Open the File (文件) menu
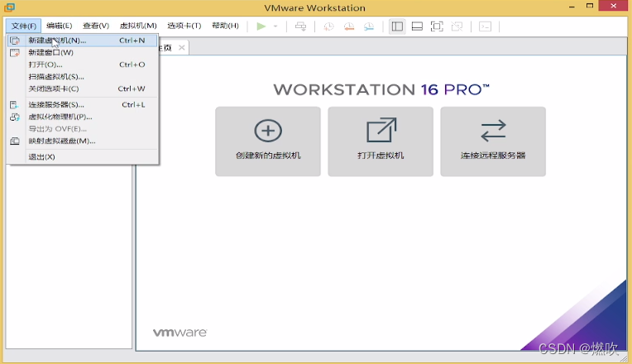Viewport: 632px width, 364px height. [23, 26]
